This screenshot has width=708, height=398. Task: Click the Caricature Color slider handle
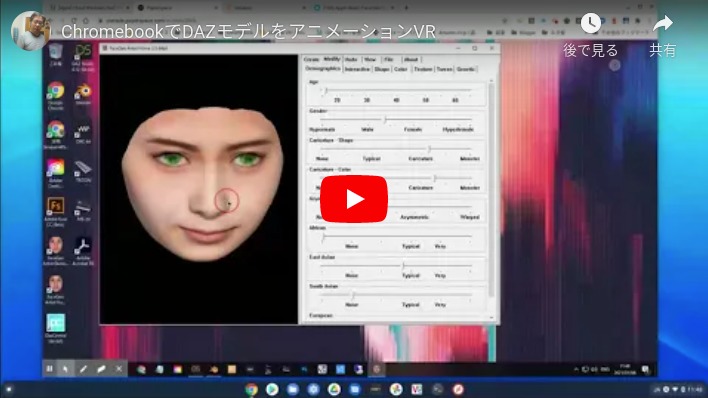point(434,178)
